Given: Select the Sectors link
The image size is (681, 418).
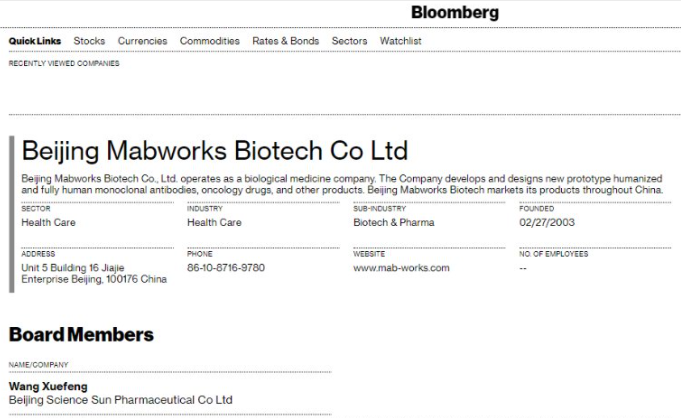Looking at the screenshot, I should (349, 41).
